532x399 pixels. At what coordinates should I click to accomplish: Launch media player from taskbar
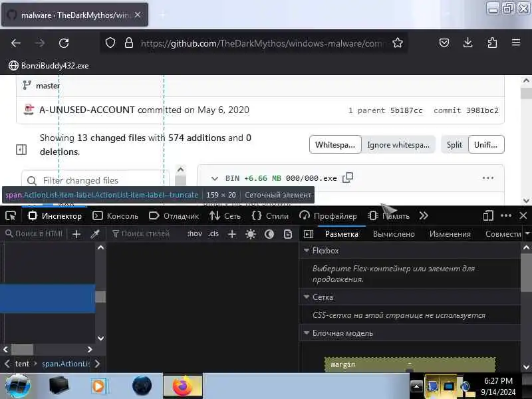click(x=98, y=386)
